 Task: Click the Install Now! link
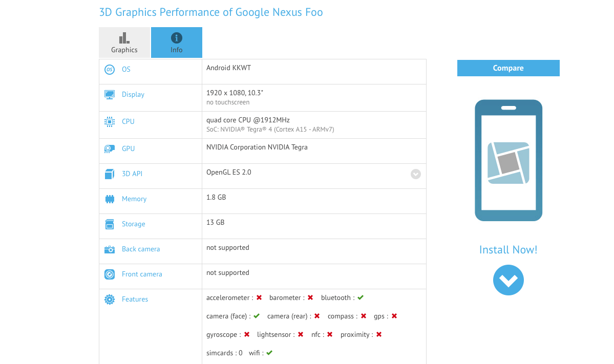[508, 250]
